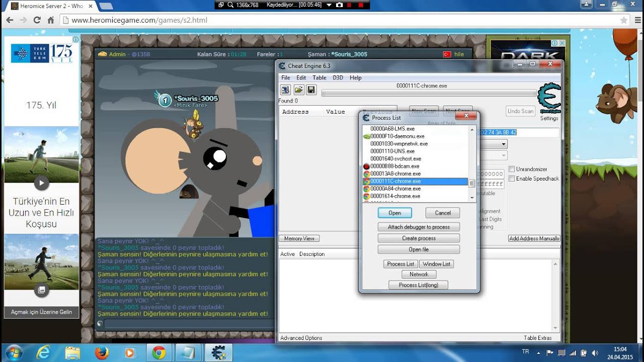
Task: Click the Window List button
Action: point(436,263)
